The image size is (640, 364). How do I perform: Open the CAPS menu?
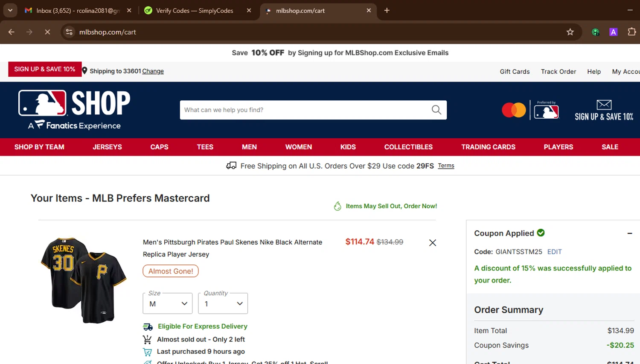pos(159,147)
